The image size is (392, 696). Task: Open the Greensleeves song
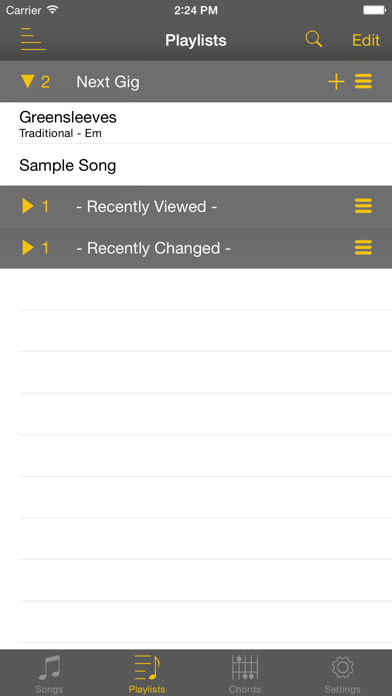coord(196,123)
